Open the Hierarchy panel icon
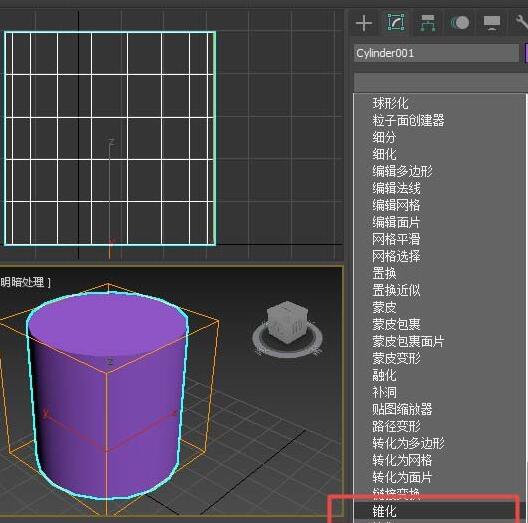Viewport: 528px width, 523px height. [x=428, y=23]
